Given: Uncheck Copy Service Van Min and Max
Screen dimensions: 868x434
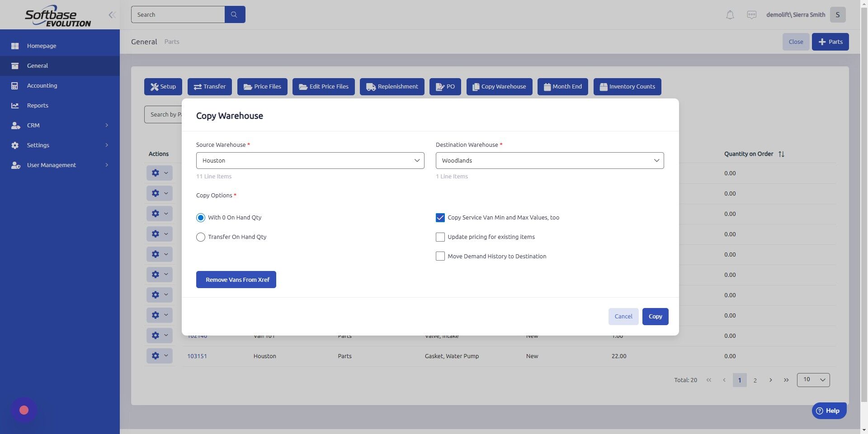Looking at the screenshot, I should (440, 218).
